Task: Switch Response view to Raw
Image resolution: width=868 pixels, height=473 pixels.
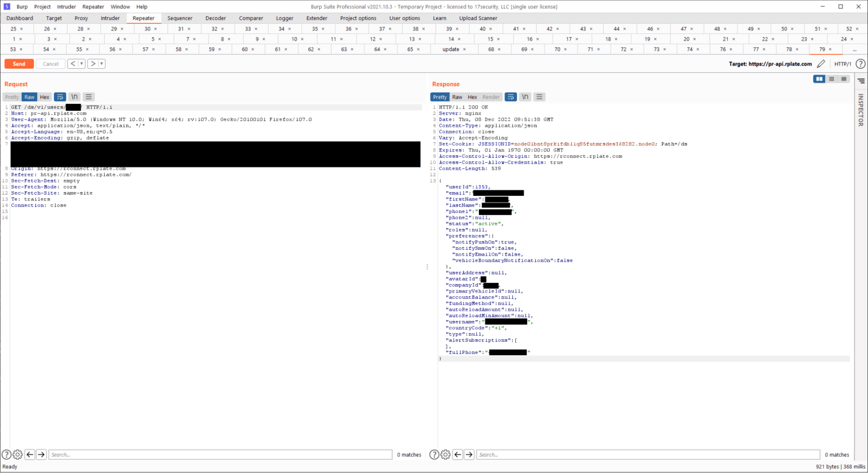Action: pyautogui.click(x=457, y=97)
